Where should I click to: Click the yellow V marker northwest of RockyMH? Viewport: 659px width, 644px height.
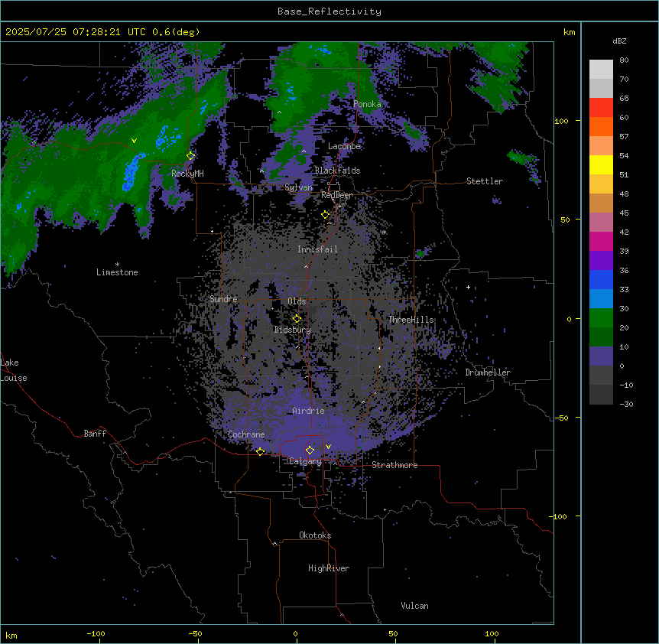click(x=134, y=141)
